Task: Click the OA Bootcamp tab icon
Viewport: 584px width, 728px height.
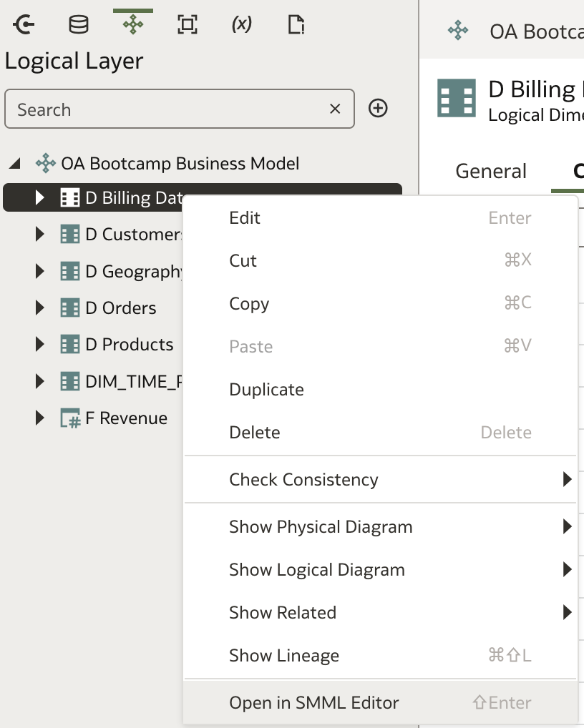Action: click(458, 31)
